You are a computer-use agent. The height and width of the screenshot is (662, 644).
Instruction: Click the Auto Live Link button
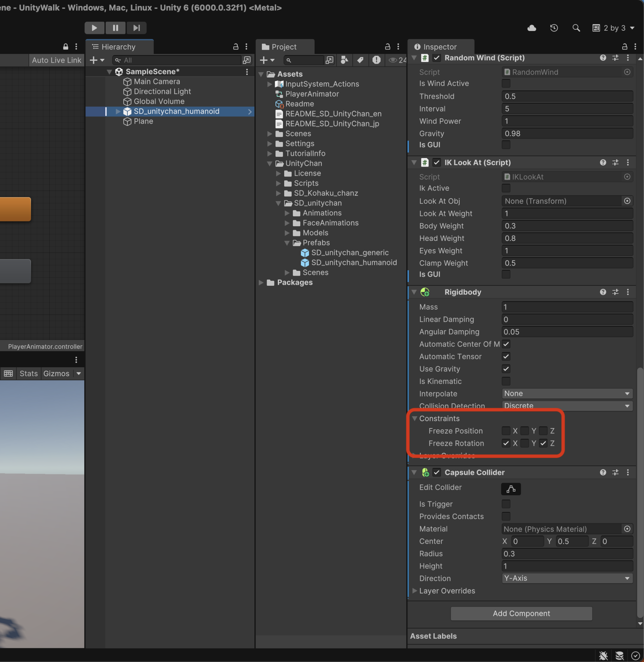tap(56, 60)
